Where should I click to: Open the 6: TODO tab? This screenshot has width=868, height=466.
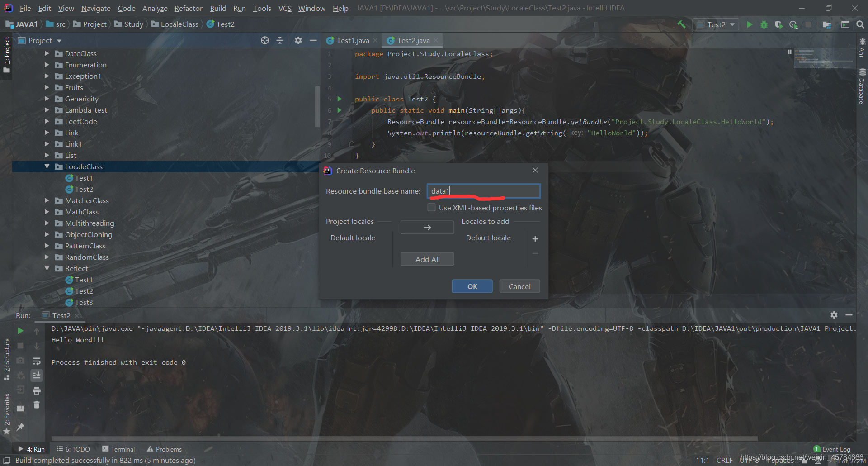pos(73,449)
